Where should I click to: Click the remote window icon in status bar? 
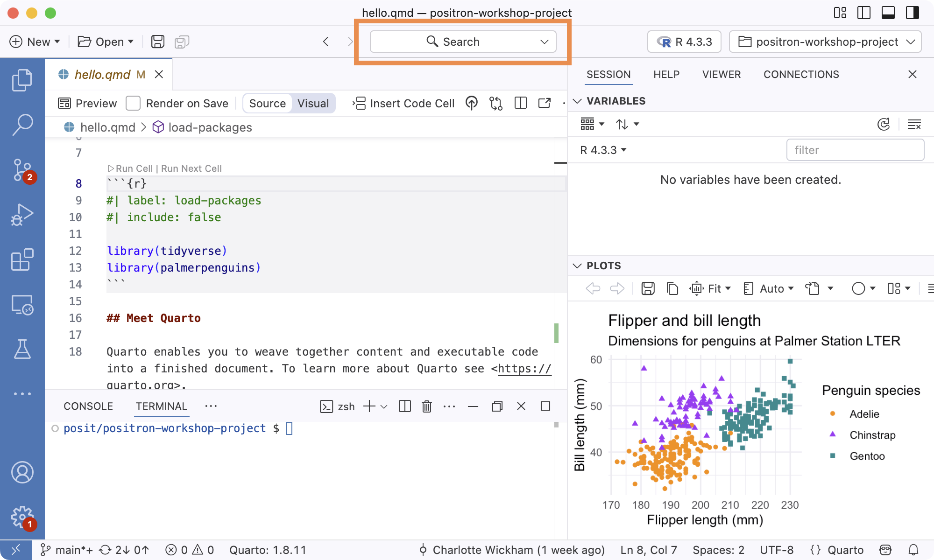click(x=15, y=550)
